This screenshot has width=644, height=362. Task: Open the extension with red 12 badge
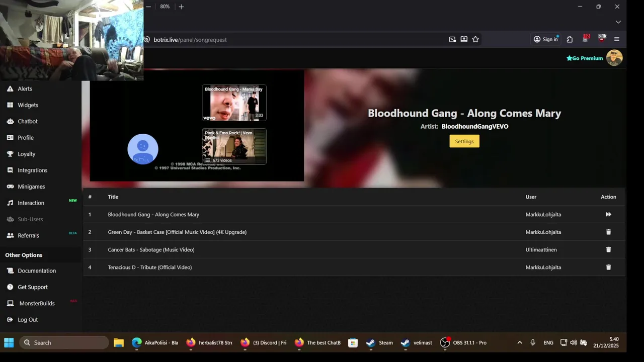(x=586, y=39)
